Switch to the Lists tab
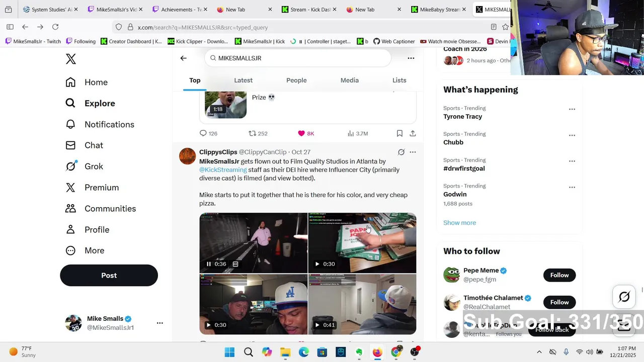This screenshot has height=362, width=644. tap(399, 80)
